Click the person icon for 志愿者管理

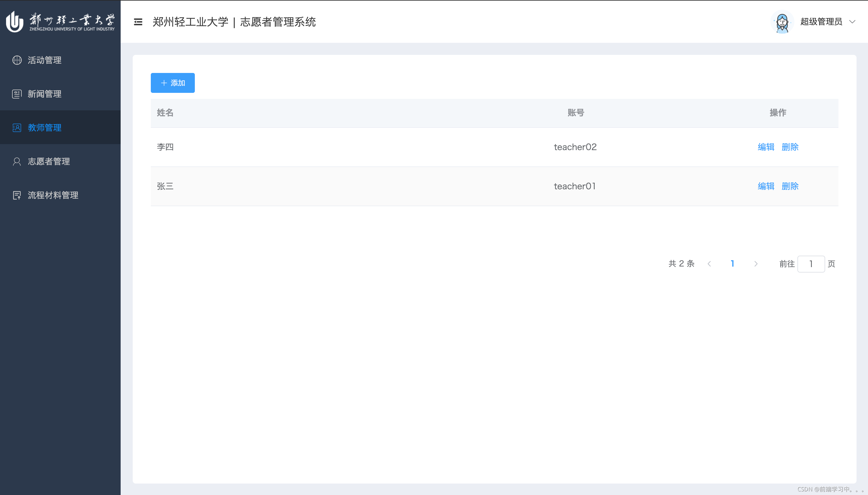(17, 162)
